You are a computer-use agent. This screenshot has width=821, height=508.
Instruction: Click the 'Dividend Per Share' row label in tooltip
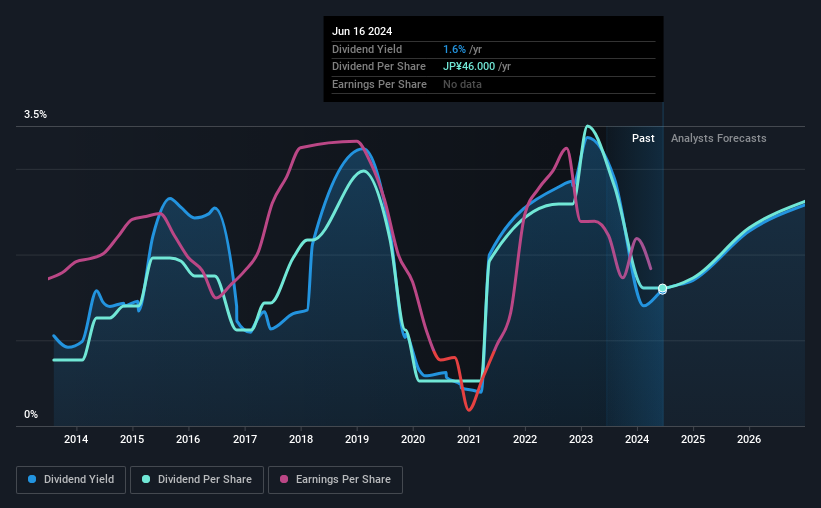click(379, 67)
